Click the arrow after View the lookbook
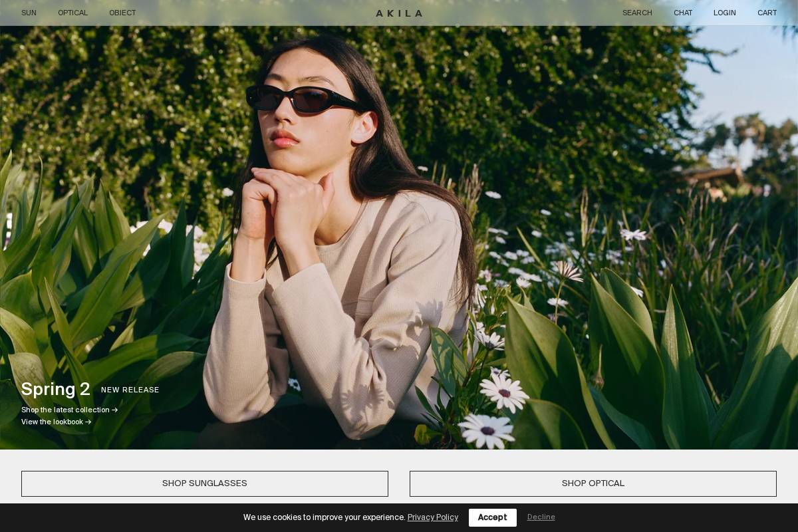The width and height of the screenshot is (798, 532). tap(88, 422)
